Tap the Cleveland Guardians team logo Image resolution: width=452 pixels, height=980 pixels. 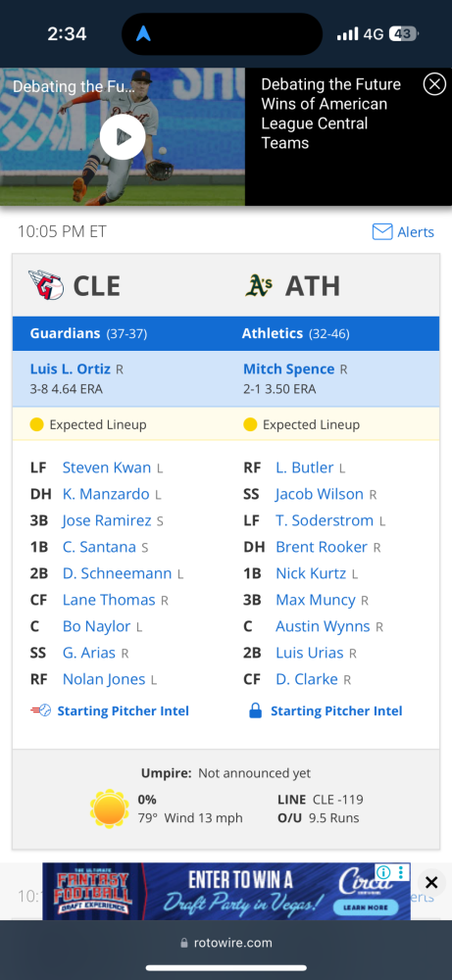(x=46, y=286)
